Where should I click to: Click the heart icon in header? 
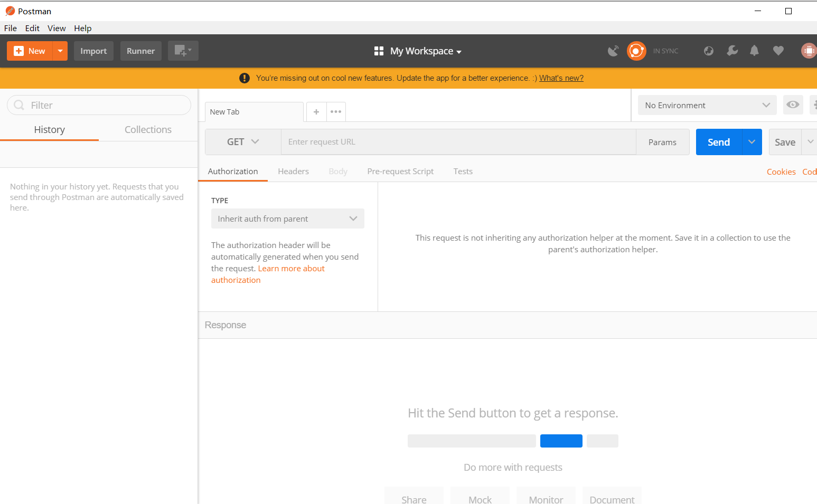(778, 51)
